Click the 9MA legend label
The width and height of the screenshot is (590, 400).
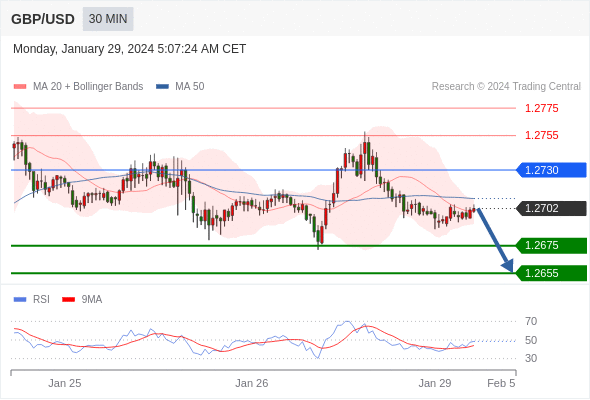(x=92, y=300)
